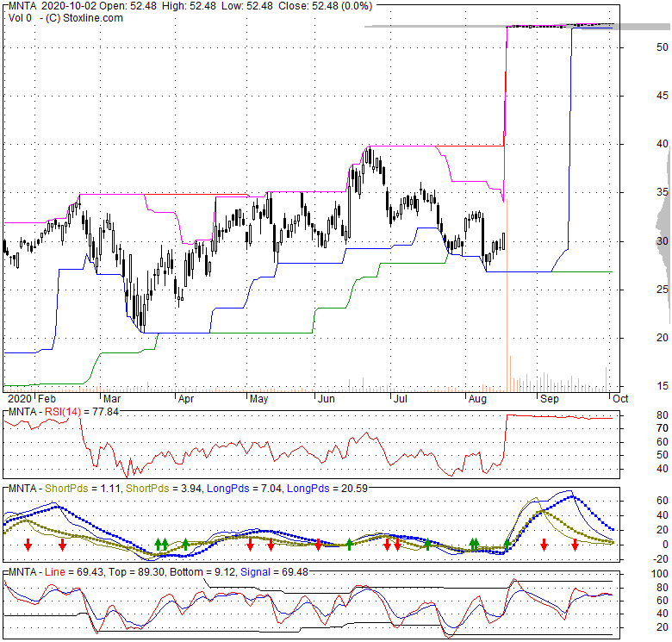Click the 'Jun' label on time axis
This screenshot has width=672, height=642.
pyautogui.click(x=327, y=399)
